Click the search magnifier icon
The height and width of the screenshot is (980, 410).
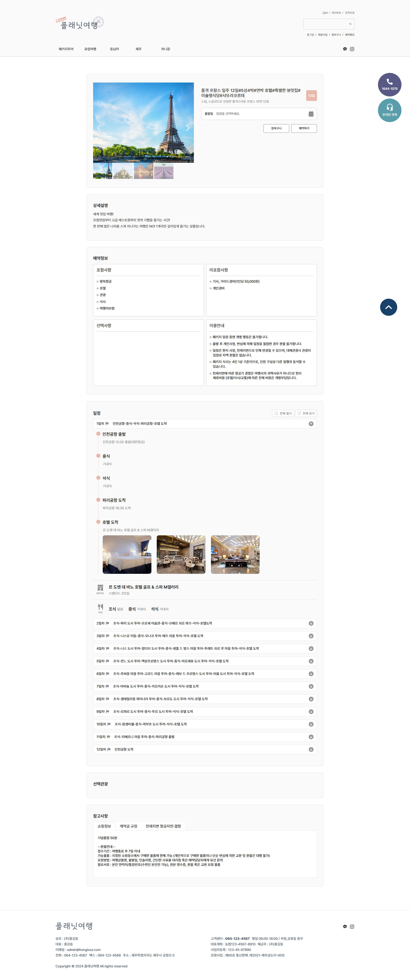350,24
